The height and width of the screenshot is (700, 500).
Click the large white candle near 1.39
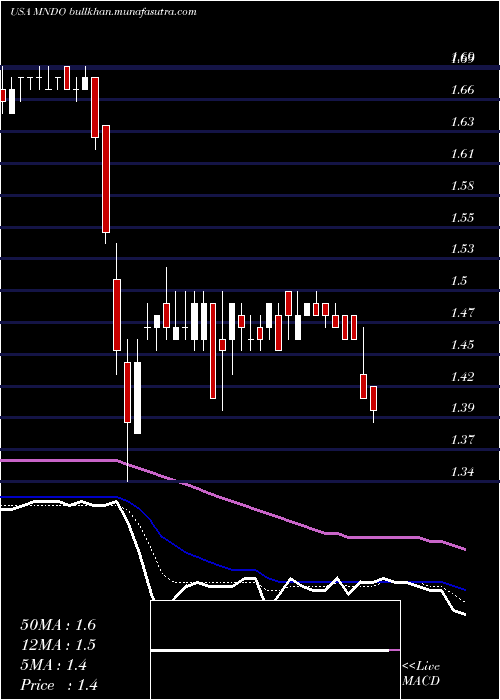pos(138,398)
